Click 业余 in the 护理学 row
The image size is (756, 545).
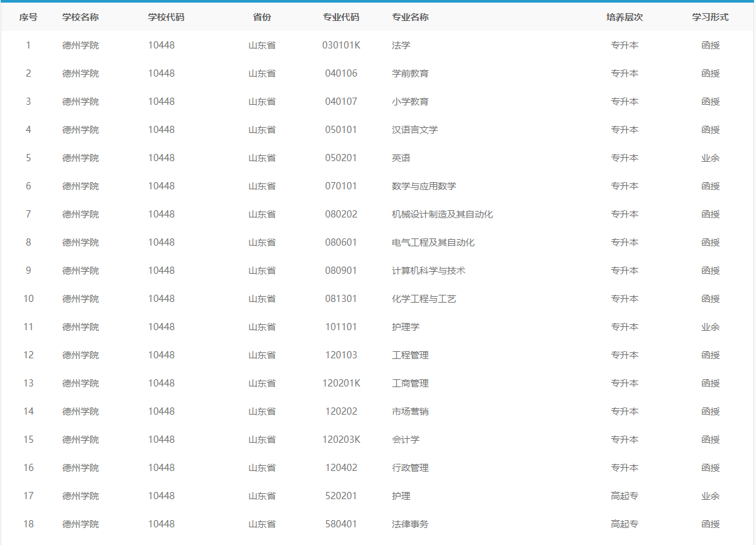coord(710,327)
